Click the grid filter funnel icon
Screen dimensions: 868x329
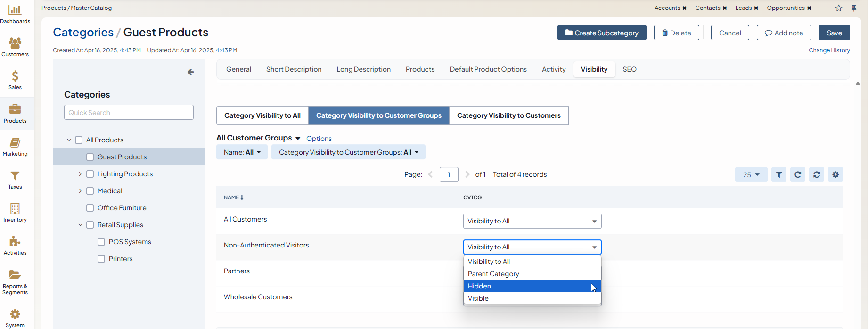click(779, 174)
